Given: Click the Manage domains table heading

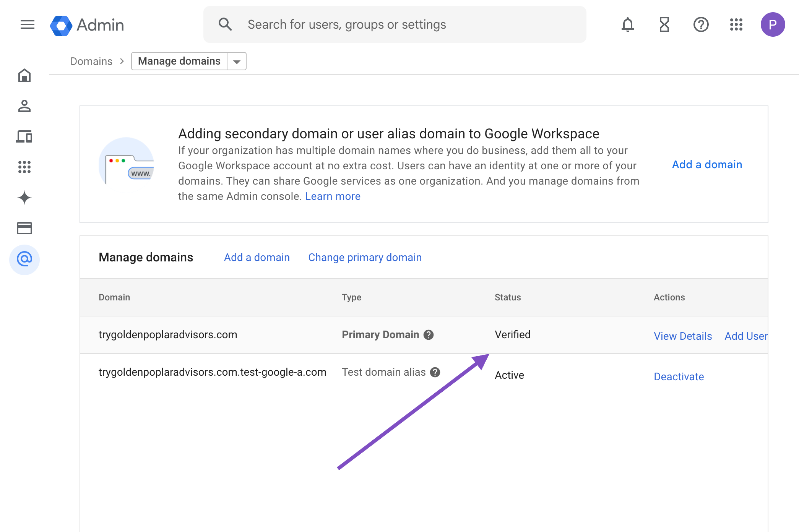Looking at the screenshot, I should tap(146, 257).
